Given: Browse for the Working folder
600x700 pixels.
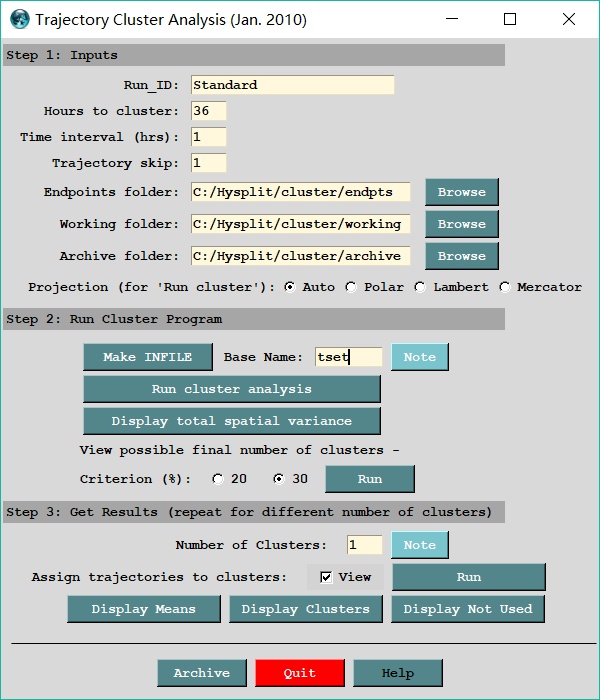Looking at the screenshot, I should coord(462,224).
